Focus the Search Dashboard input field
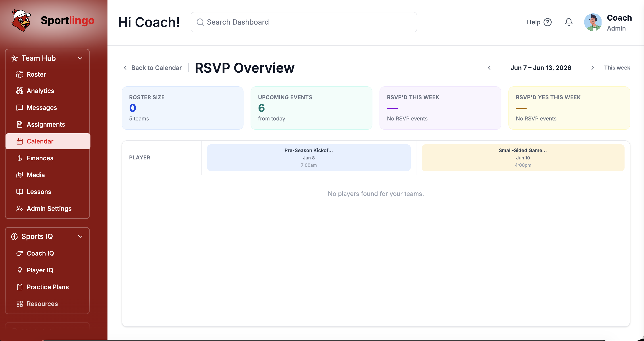 (x=303, y=22)
